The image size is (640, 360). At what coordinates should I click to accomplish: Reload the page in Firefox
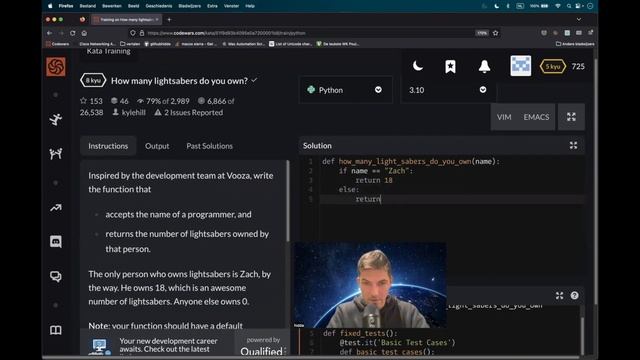click(72, 33)
